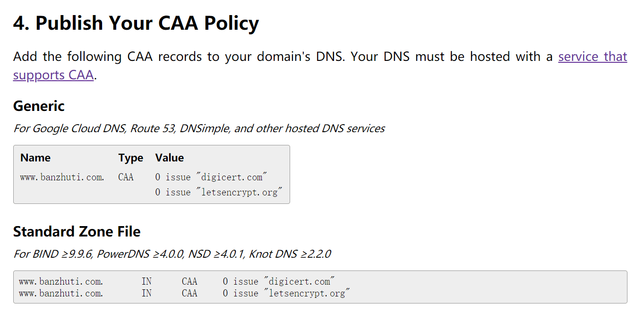Image resolution: width=644 pixels, height=312 pixels.
Task: Click second zone file line with letsencrypt.org
Action: tap(185, 294)
